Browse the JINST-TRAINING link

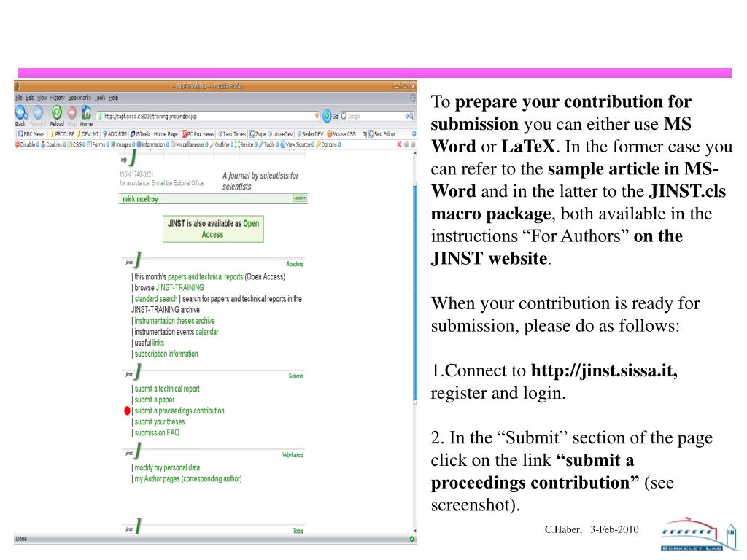179,287
